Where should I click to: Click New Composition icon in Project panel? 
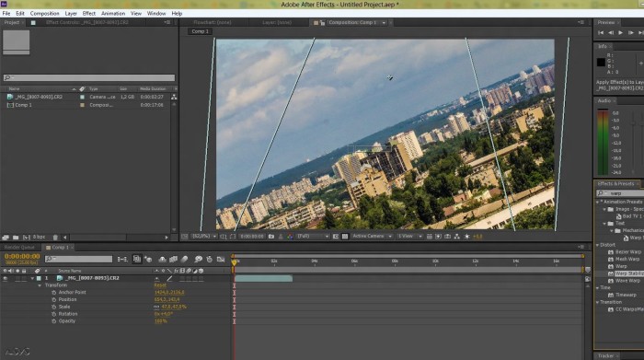27,238
